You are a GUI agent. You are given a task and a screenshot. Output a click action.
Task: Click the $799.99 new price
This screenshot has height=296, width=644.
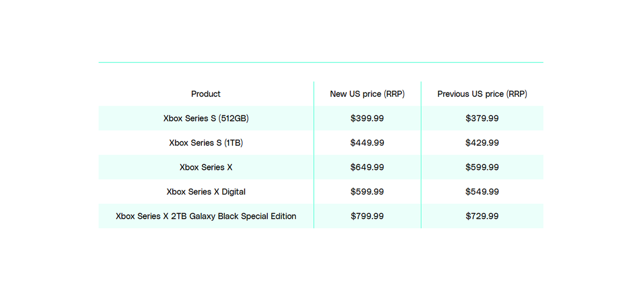click(x=367, y=216)
